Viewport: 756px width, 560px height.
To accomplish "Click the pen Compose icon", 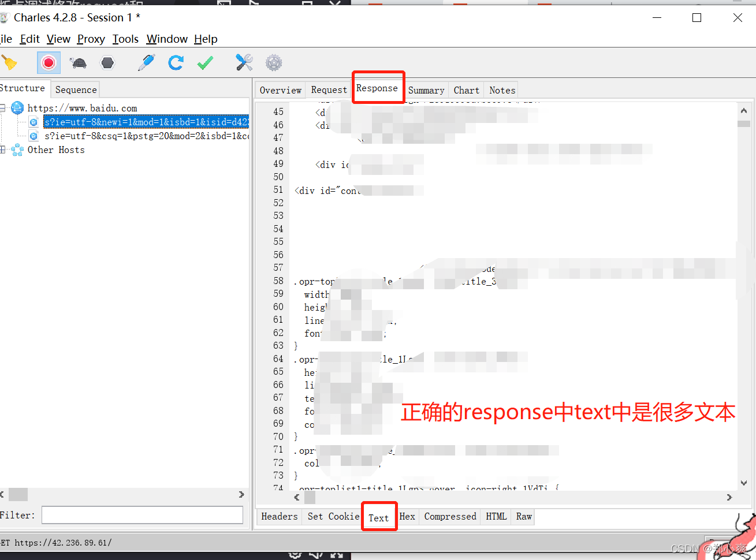I will click(x=147, y=62).
